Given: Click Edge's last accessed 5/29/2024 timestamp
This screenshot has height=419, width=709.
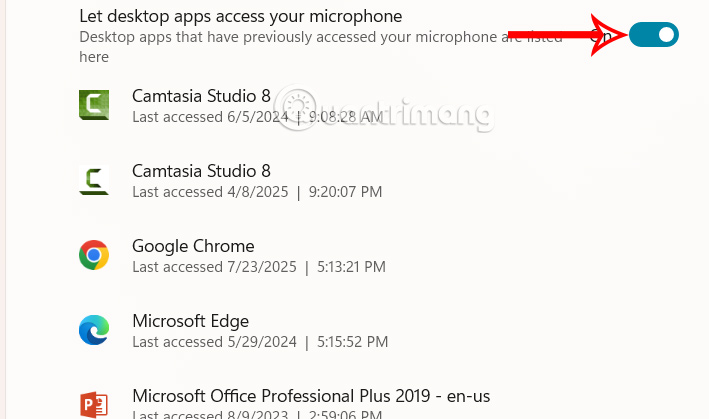Looking at the screenshot, I should click(x=259, y=342).
